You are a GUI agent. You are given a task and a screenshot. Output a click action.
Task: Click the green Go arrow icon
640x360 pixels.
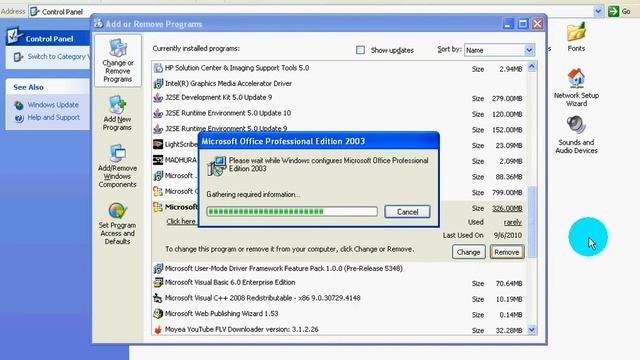click(613, 11)
